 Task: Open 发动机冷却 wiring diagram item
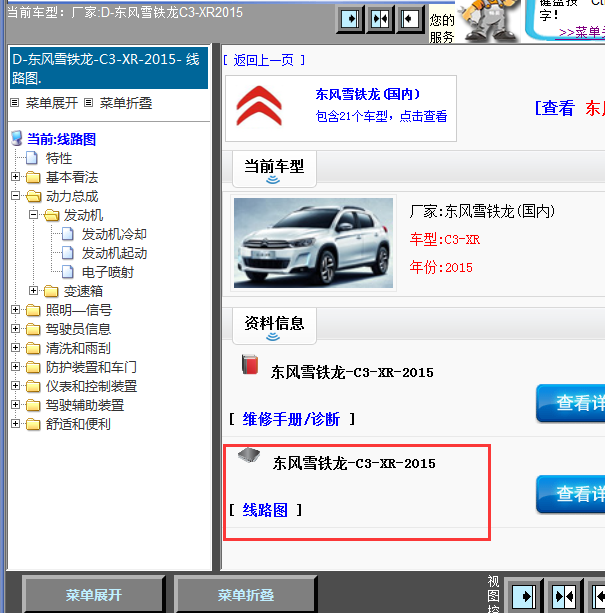point(114,234)
